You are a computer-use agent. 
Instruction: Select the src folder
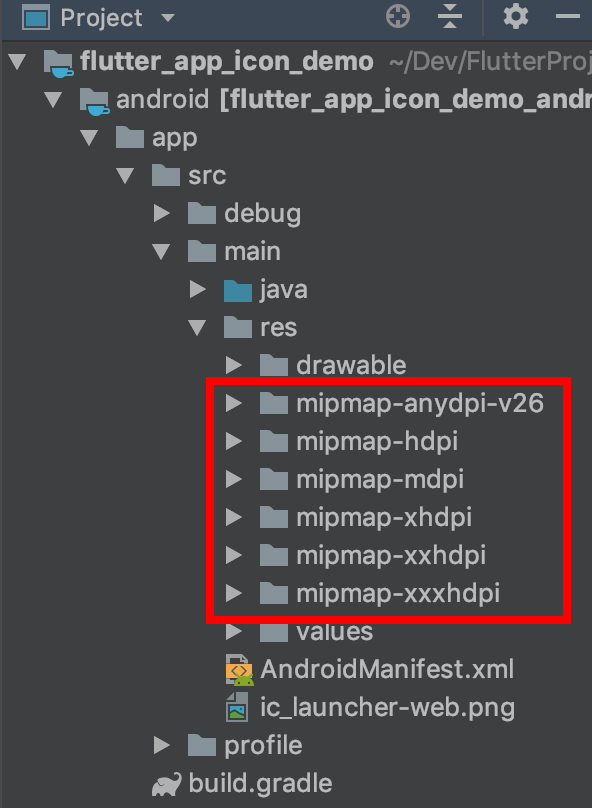click(x=207, y=176)
